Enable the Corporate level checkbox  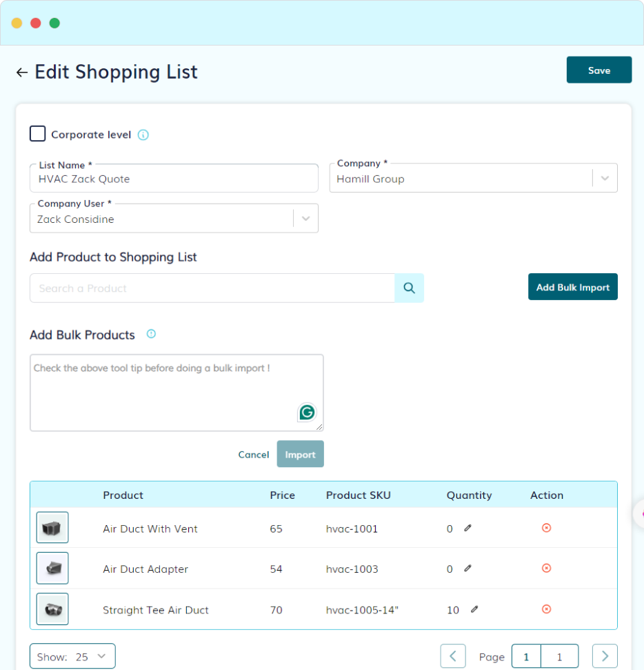38,134
